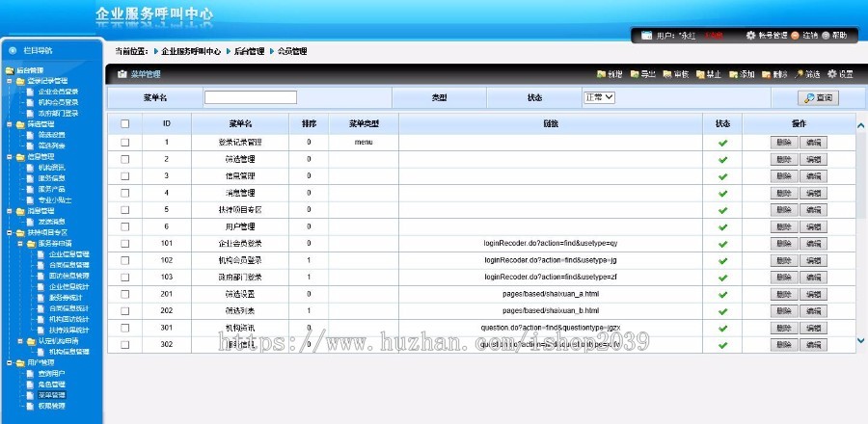Check the row with ID 5

[125, 209]
